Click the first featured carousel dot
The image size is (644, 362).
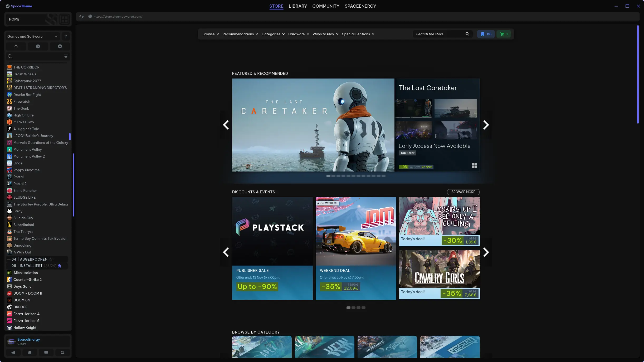pos(328,176)
